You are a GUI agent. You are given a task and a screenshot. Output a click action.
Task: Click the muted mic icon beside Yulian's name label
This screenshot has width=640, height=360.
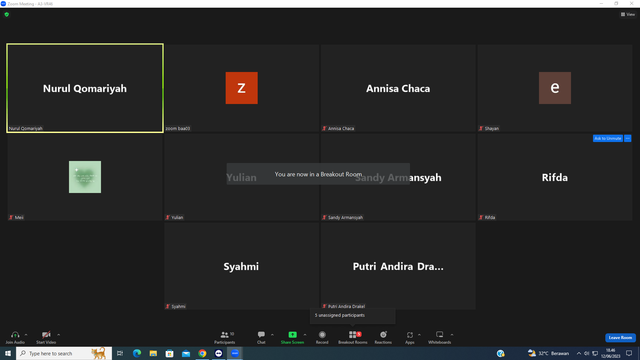click(x=168, y=217)
